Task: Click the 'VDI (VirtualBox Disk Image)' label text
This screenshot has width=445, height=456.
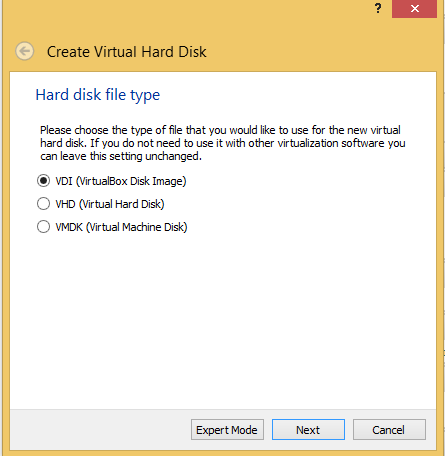Action: (x=121, y=181)
